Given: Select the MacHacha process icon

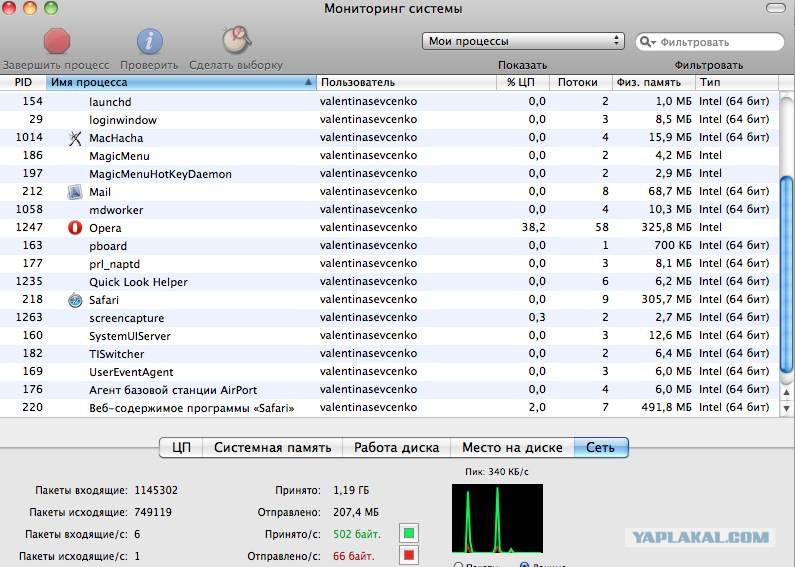Looking at the screenshot, I should pyautogui.click(x=75, y=137).
